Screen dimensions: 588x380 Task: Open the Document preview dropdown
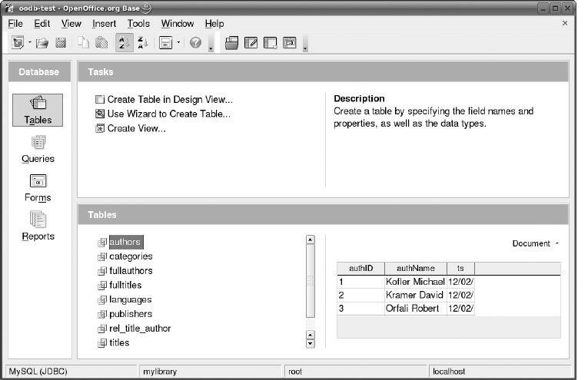pos(536,243)
